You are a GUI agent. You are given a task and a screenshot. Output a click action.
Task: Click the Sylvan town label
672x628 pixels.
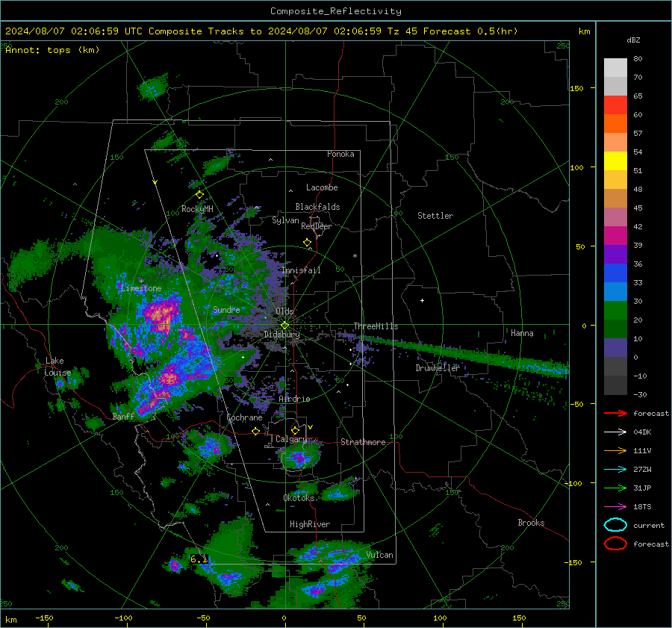[285, 220]
